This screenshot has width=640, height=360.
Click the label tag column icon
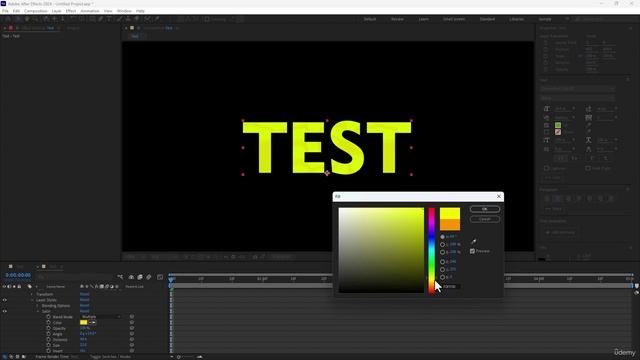29,287
